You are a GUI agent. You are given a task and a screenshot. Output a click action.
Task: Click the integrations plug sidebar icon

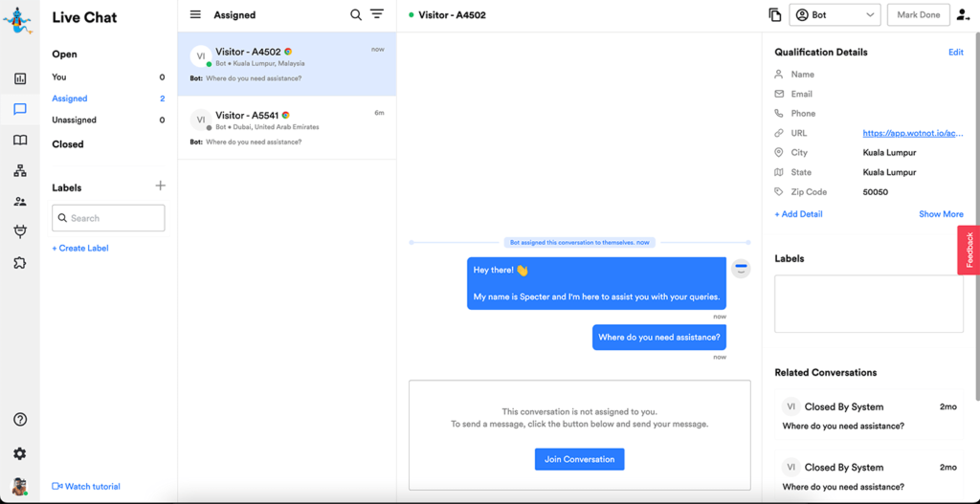click(20, 231)
